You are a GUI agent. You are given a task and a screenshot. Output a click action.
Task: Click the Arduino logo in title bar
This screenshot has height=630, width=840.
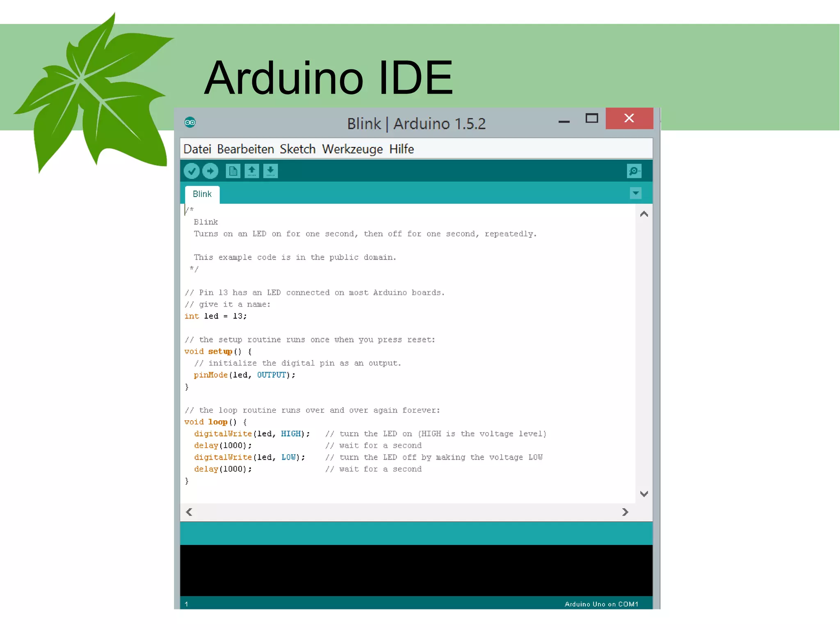pyautogui.click(x=190, y=122)
